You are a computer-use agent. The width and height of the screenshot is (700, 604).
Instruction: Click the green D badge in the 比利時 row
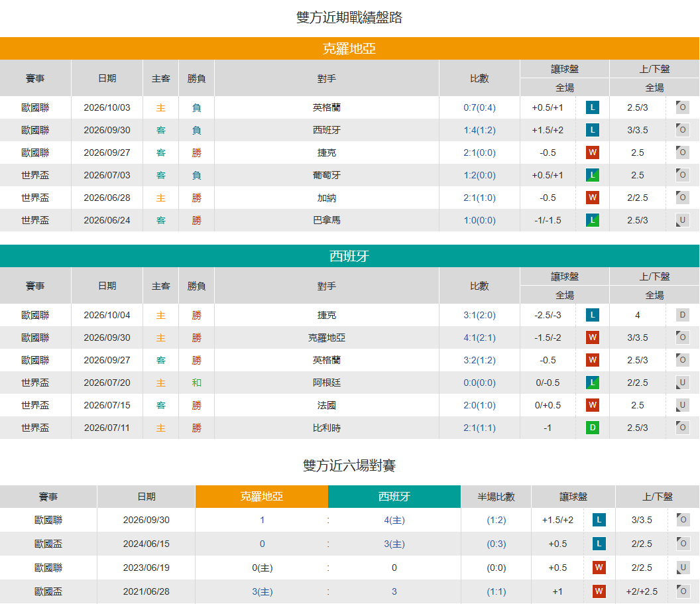point(593,428)
